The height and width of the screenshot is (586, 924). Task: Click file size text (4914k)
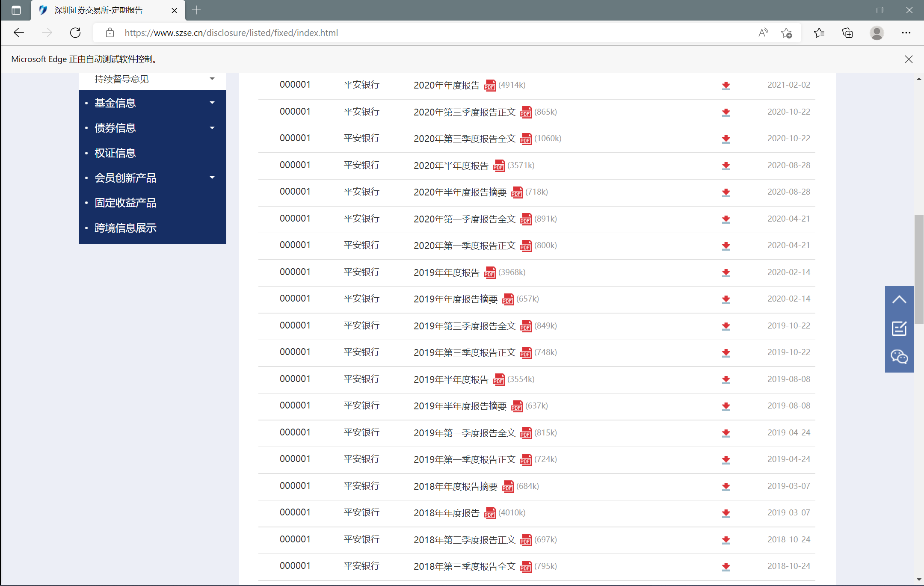pos(512,85)
